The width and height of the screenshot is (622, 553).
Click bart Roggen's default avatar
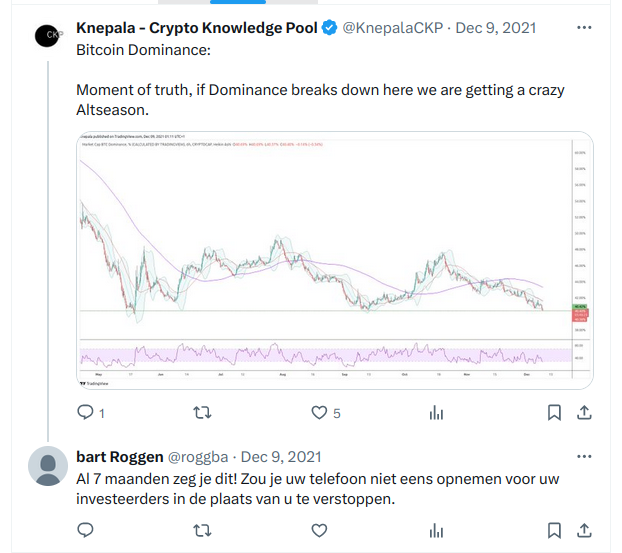tap(48, 466)
